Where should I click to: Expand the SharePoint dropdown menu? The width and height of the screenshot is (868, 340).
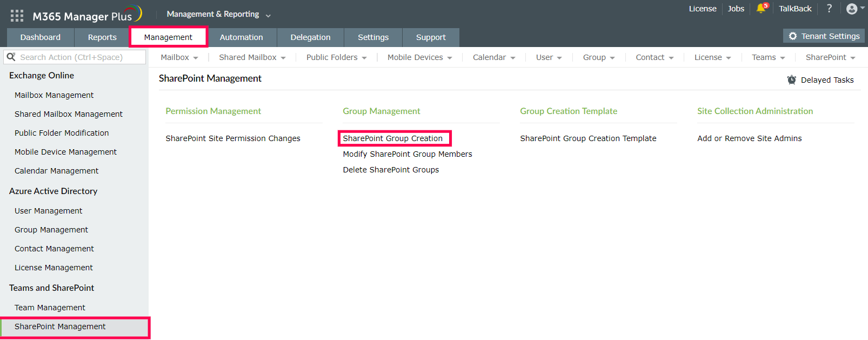tap(831, 57)
